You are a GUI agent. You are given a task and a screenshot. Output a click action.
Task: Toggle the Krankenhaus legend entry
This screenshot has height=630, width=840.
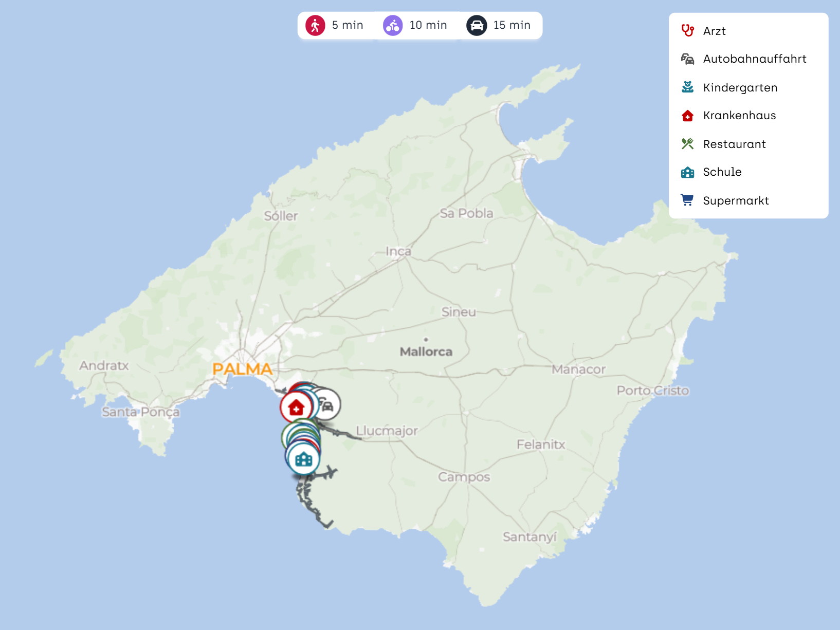point(739,116)
